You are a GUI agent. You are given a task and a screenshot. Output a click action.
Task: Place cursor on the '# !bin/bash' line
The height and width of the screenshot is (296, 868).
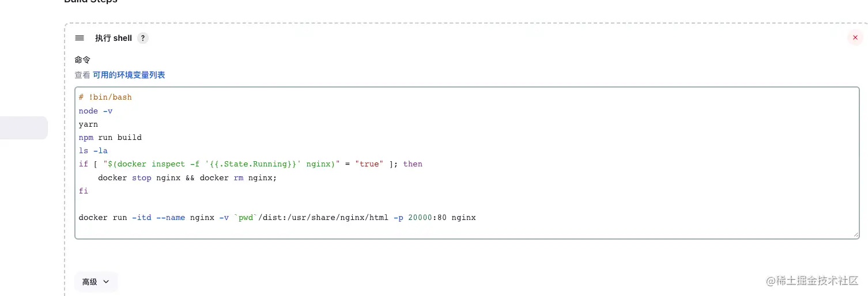pyautogui.click(x=105, y=97)
